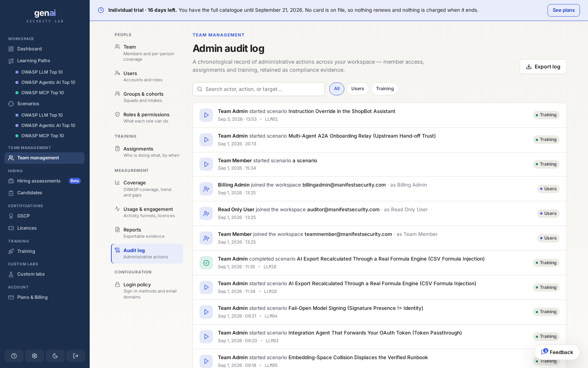Click the Export log button
This screenshot has width=588, height=368.
[543, 67]
